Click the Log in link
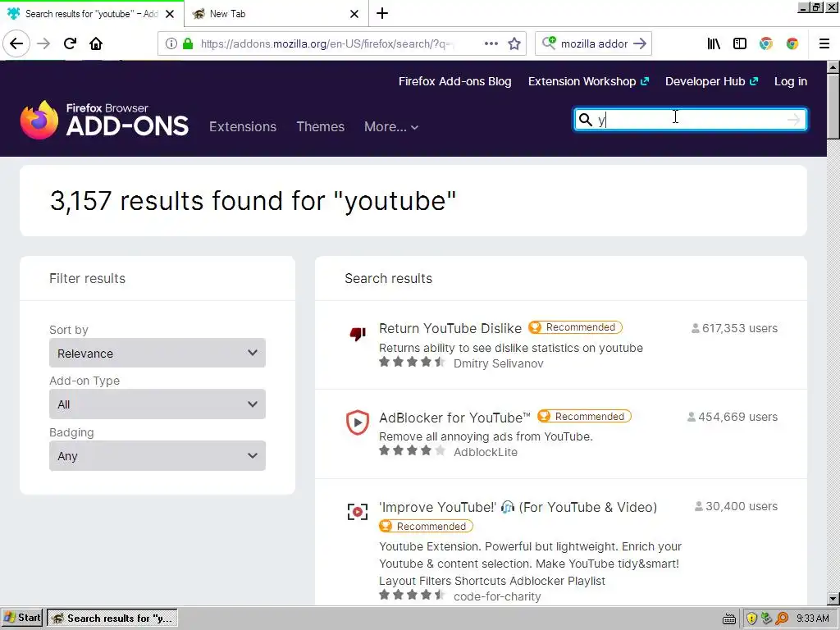Screen dimensions: 840x630 coord(791,81)
